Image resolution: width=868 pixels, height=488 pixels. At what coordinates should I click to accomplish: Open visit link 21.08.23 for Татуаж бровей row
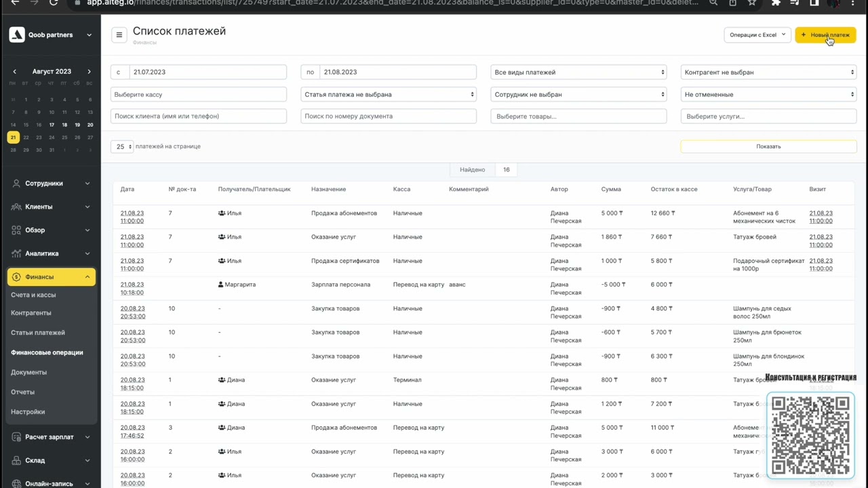[821, 241]
